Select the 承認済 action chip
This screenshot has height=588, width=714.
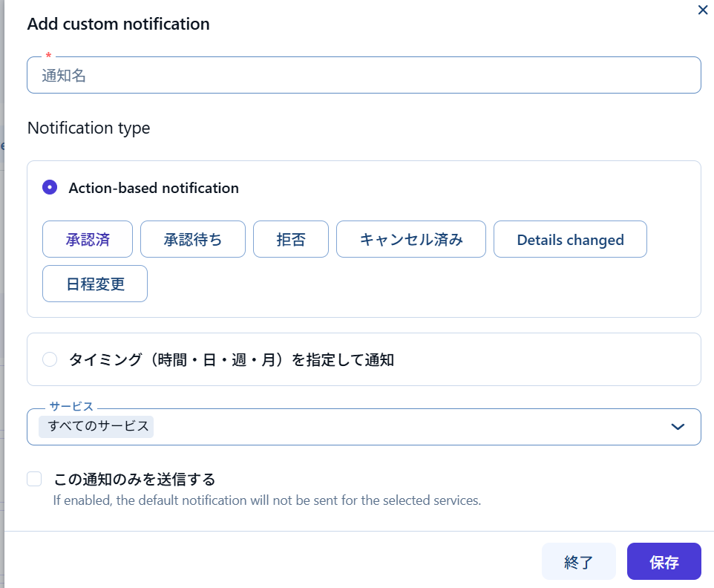[88, 239]
